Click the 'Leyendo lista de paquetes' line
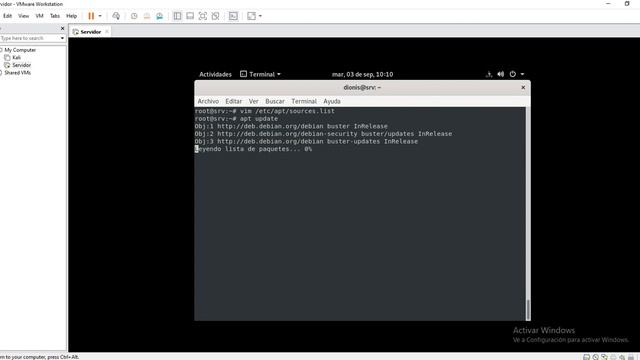 pos(253,149)
